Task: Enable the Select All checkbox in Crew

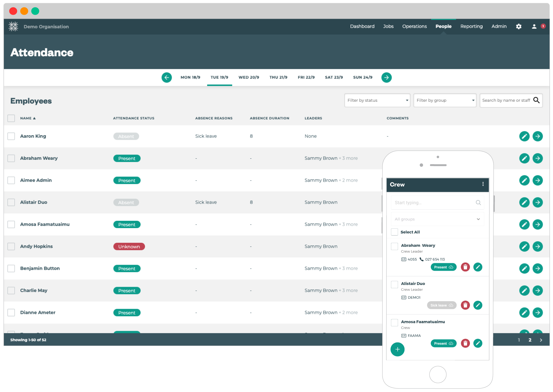Action: (394, 232)
